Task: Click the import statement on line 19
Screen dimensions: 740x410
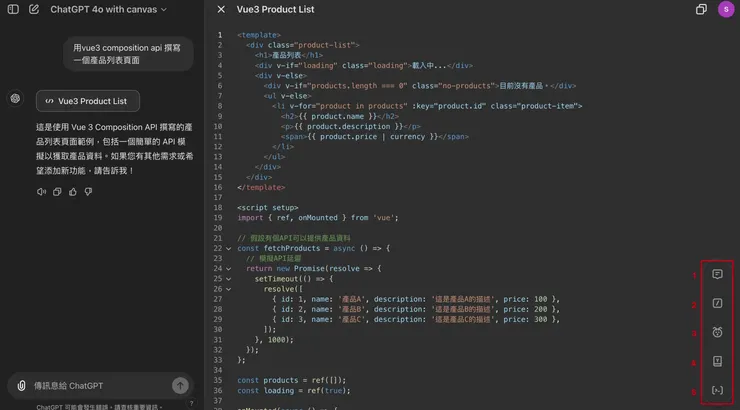Action: 318,218
